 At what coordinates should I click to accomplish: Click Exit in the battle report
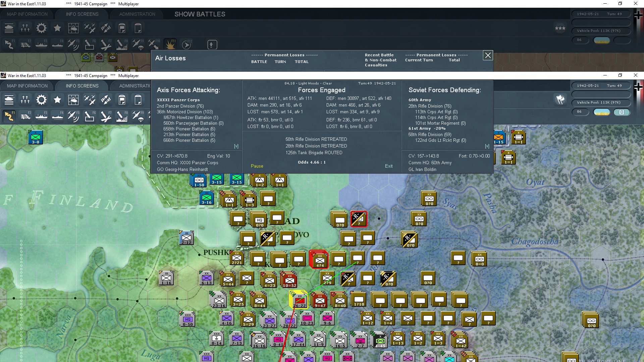click(388, 166)
